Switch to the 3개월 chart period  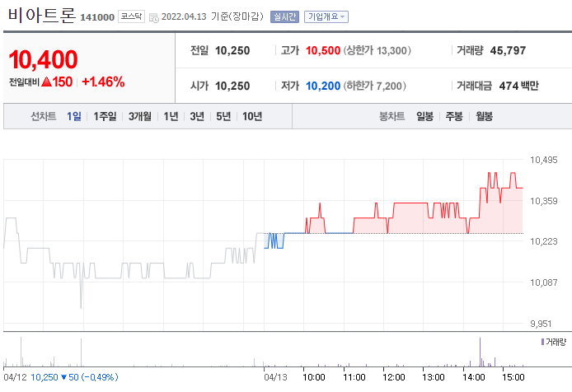[x=140, y=116]
